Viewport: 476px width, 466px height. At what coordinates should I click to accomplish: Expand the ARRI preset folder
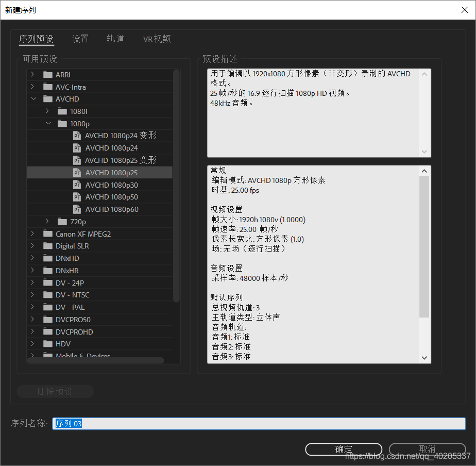32,74
